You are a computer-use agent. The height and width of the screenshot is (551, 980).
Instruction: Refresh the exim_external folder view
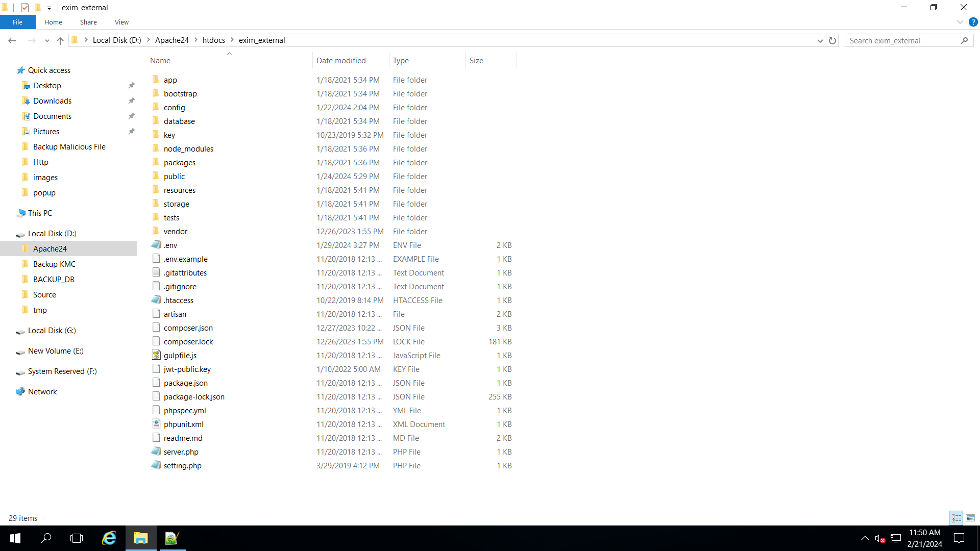(x=832, y=41)
